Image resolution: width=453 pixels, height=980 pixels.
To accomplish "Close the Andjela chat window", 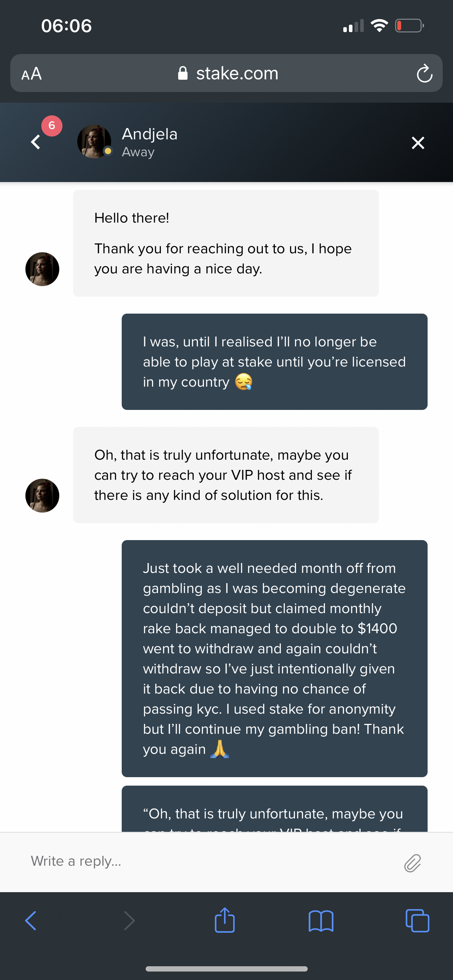I will pyautogui.click(x=418, y=143).
